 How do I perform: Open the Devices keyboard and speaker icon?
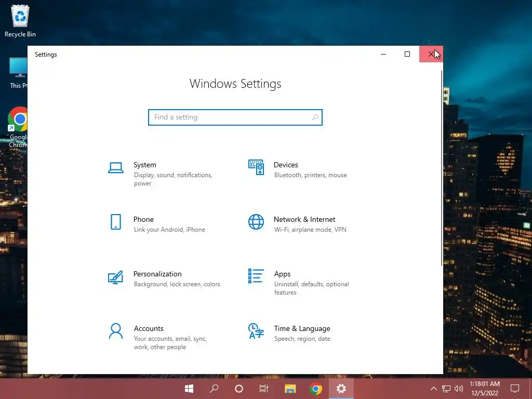256,167
